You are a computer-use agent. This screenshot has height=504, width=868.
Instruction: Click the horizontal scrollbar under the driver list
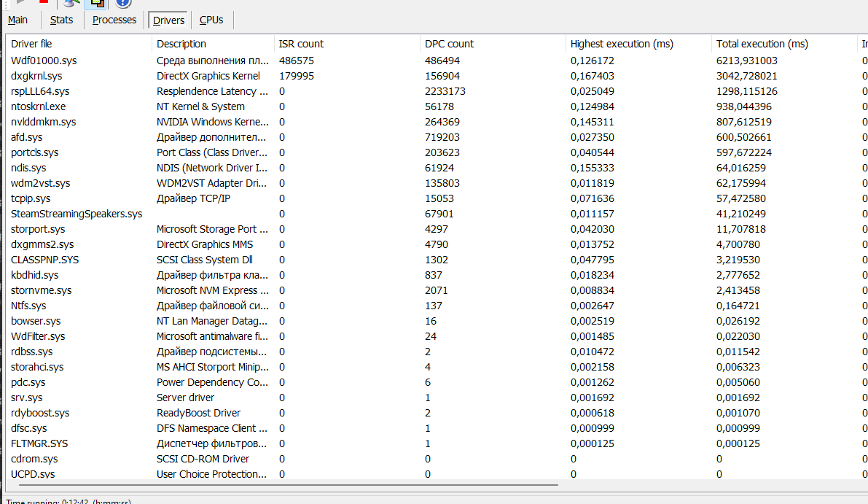tap(288, 485)
